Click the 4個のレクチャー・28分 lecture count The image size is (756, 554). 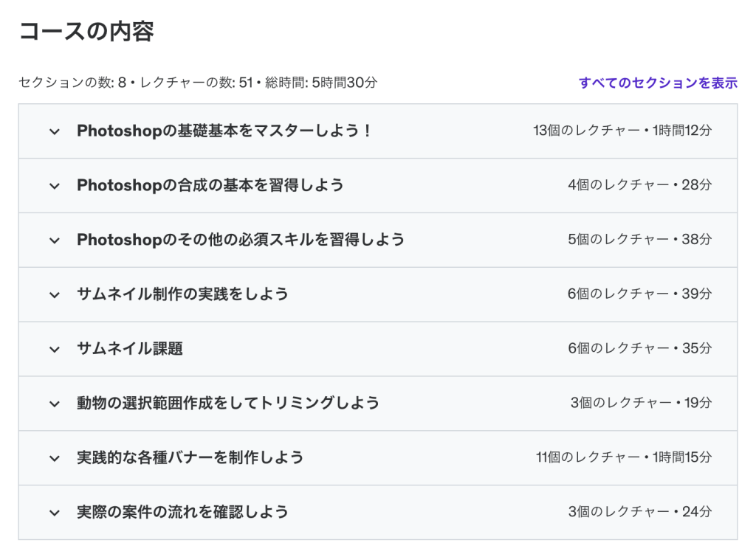click(x=639, y=185)
